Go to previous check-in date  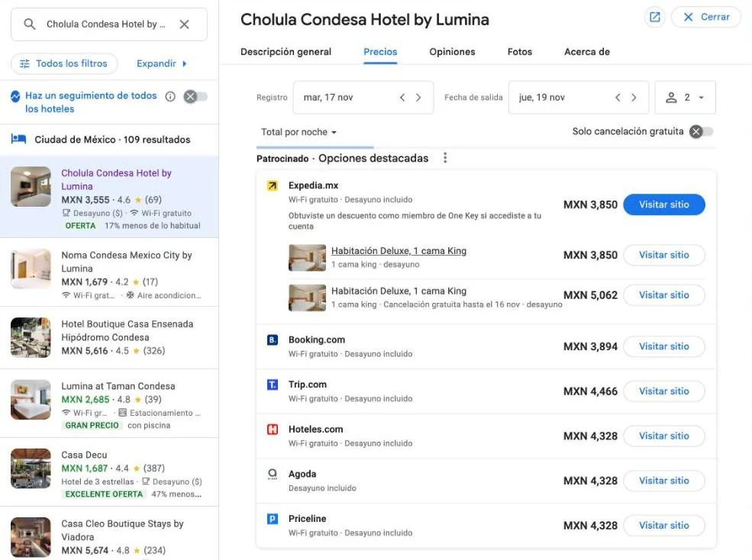pyautogui.click(x=402, y=98)
